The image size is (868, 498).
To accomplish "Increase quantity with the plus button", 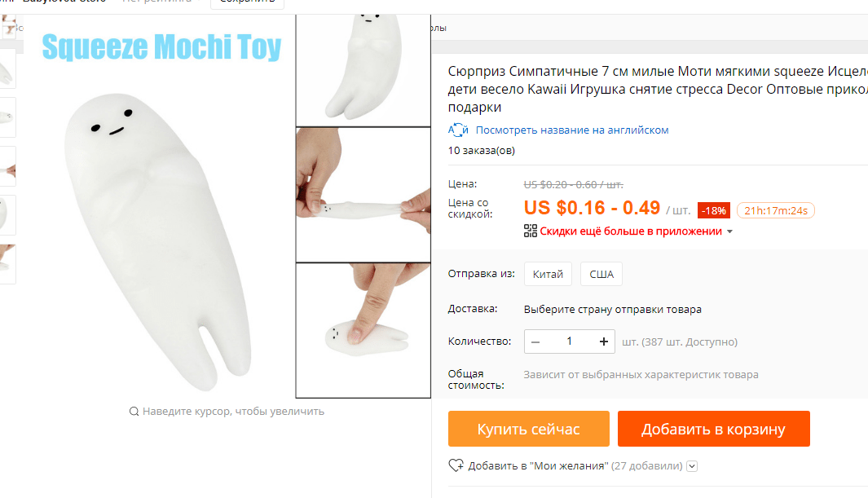I will pos(603,342).
